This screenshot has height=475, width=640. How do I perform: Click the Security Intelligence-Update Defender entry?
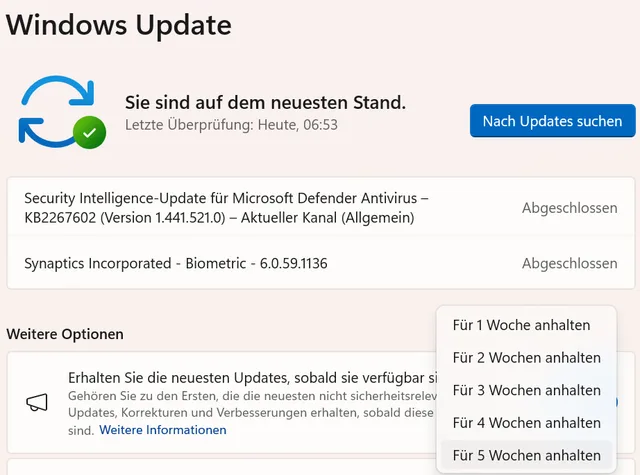pyautogui.click(x=226, y=208)
